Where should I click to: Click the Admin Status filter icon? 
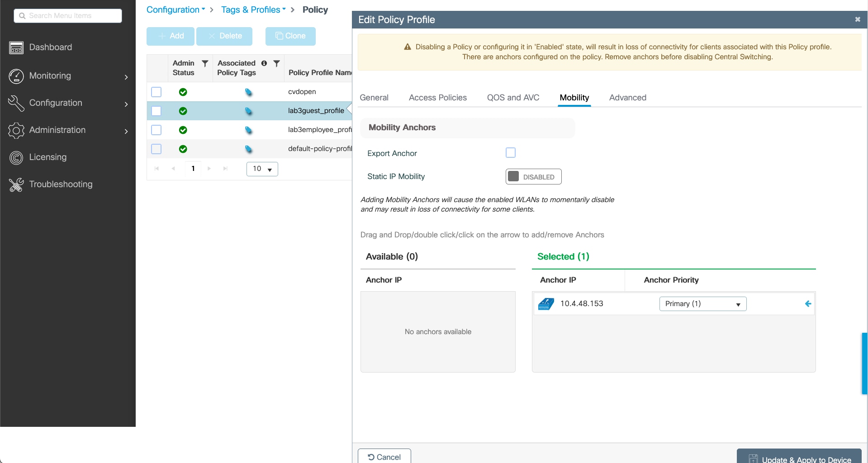(205, 63)
